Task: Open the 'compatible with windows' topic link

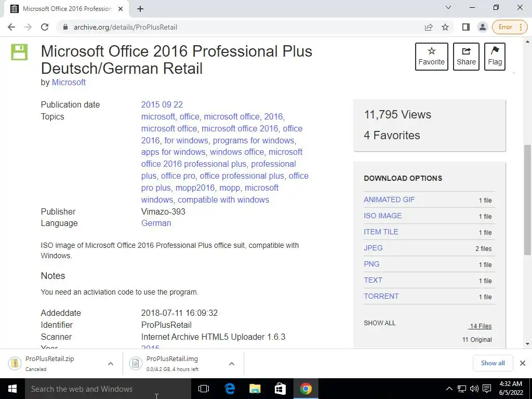Action: click(x=223, y=199)
